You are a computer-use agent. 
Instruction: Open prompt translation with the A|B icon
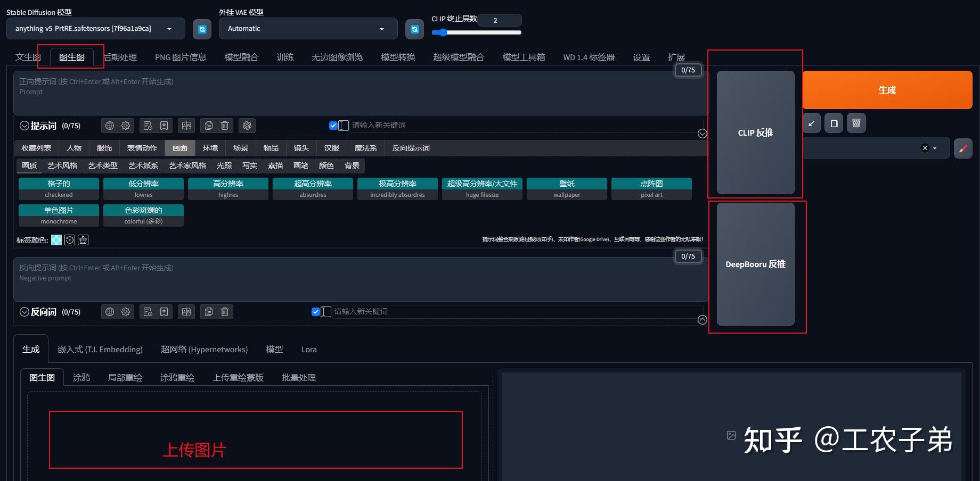[186, 126]
